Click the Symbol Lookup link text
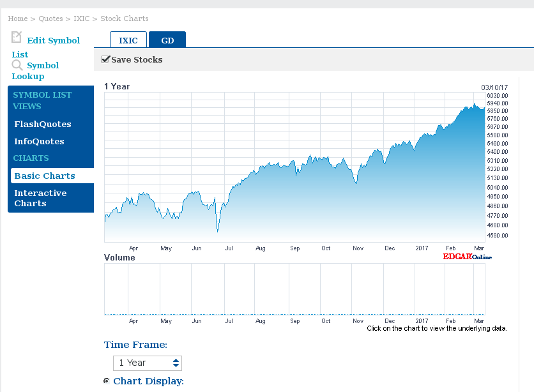The width and height of the screenshot is (534, 392). pyautogui.click(x=35, y=70)
